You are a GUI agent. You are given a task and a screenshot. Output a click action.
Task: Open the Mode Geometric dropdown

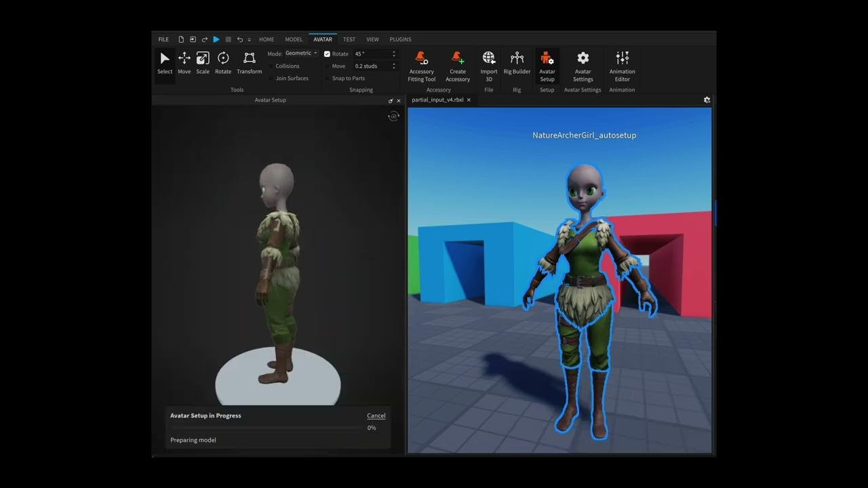301,54
